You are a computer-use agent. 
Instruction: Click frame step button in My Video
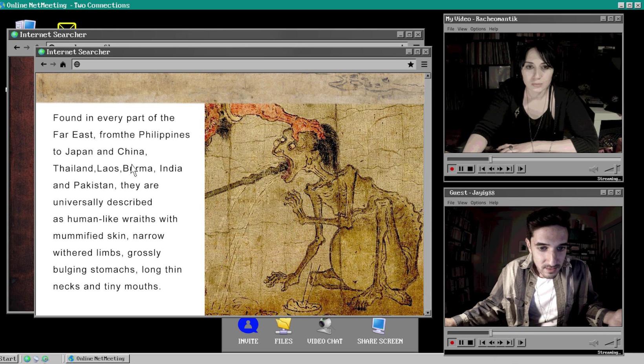click(521, 169)
